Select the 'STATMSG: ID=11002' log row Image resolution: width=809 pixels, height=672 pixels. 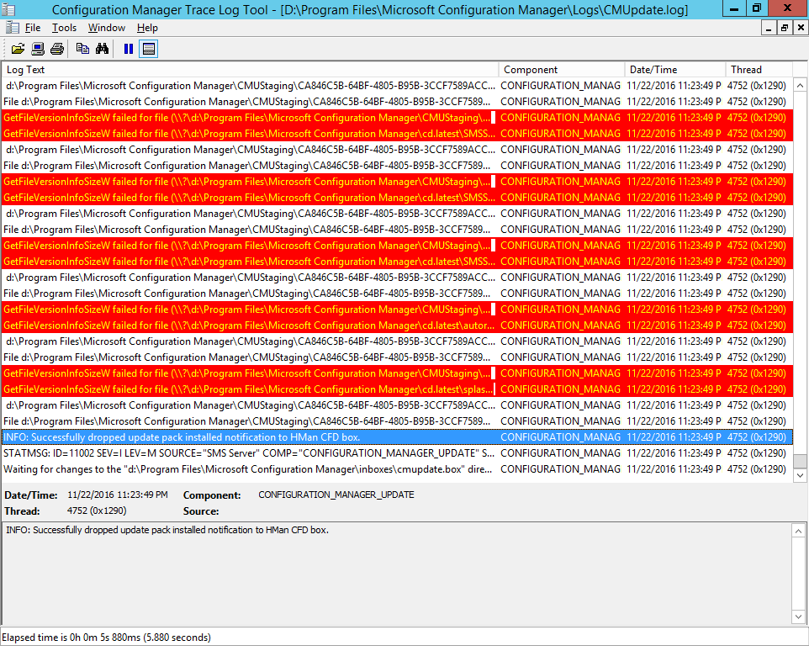point(397,453)
